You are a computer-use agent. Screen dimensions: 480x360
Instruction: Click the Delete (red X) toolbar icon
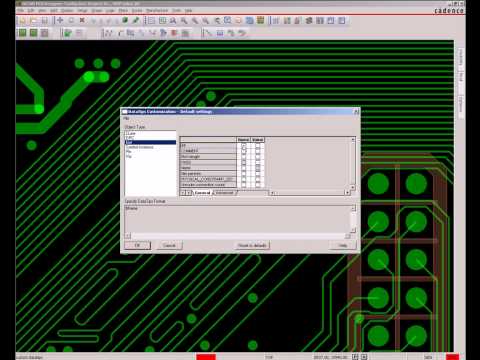tap(82, 20)
